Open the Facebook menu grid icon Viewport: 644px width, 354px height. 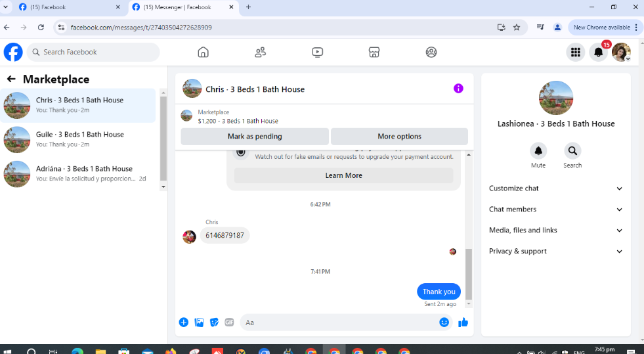click(x=576, y=52)
